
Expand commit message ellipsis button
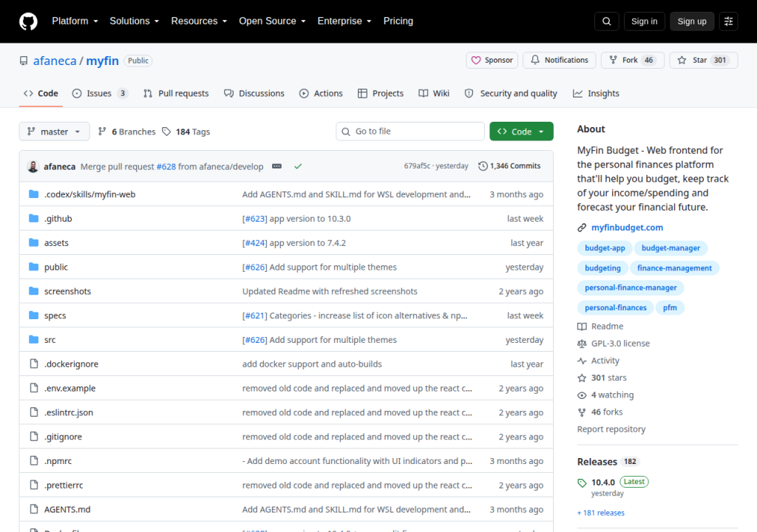click(x=276, y=166)
